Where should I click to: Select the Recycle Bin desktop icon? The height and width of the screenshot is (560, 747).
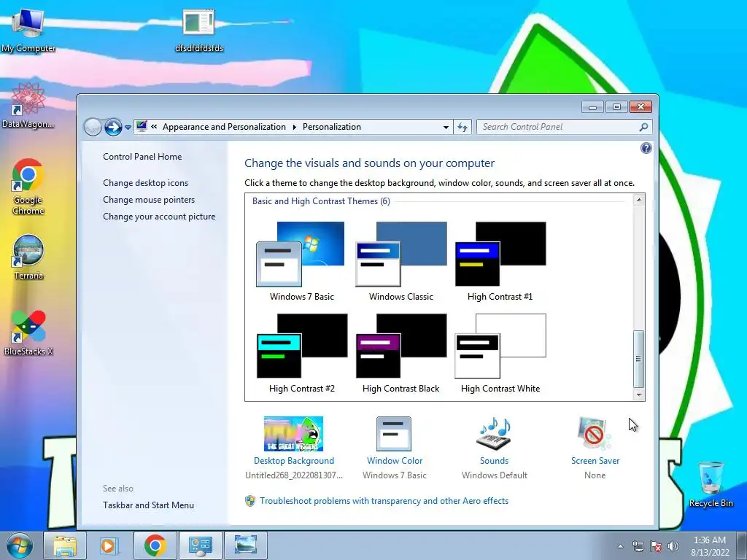(711, 484)
